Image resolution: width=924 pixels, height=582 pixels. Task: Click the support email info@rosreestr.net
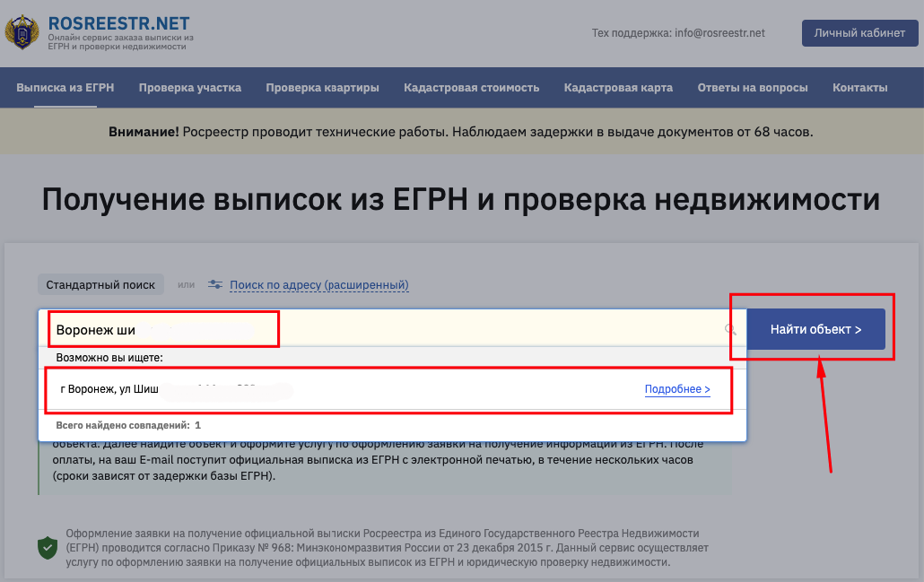[719, 33]
